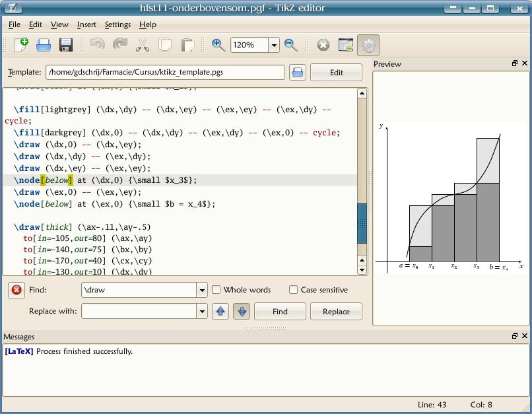Image resolution: width=532 pixels, height=414 pixels.
Task: Click the zoom in magnifier icon
Action: 218,45
